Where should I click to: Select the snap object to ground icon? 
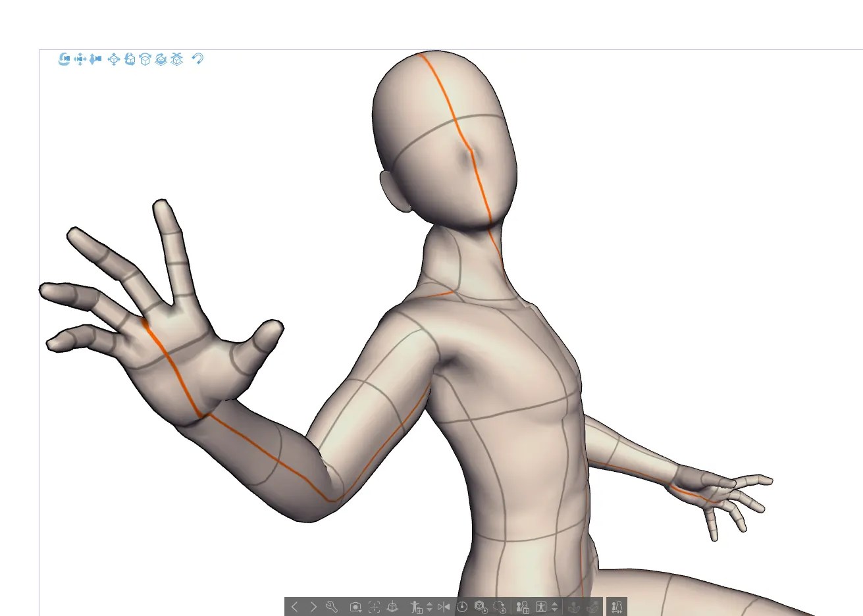(177, 59)
